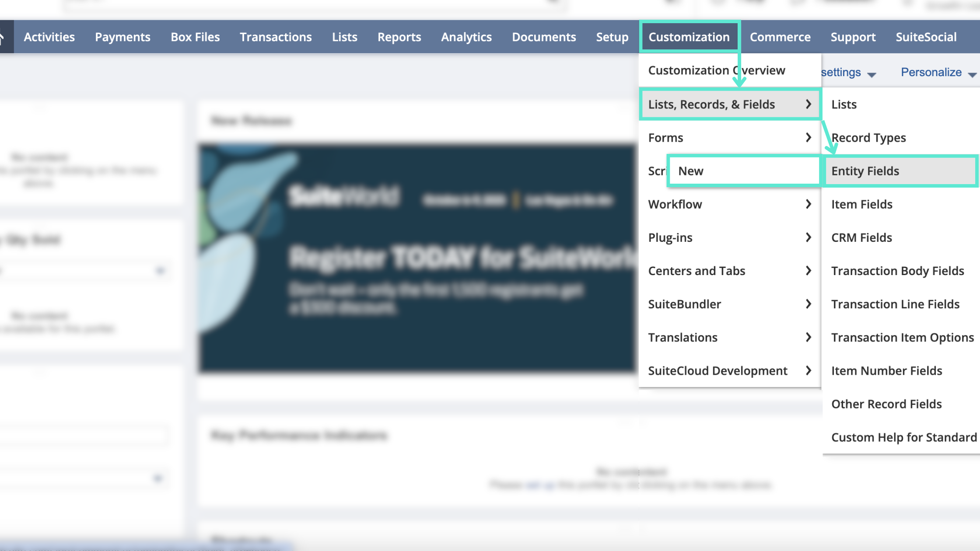Viewport: 980px width, 551px height.
Task: Expand Lists, Records, & Fields chevron
Action: [808, 104]
